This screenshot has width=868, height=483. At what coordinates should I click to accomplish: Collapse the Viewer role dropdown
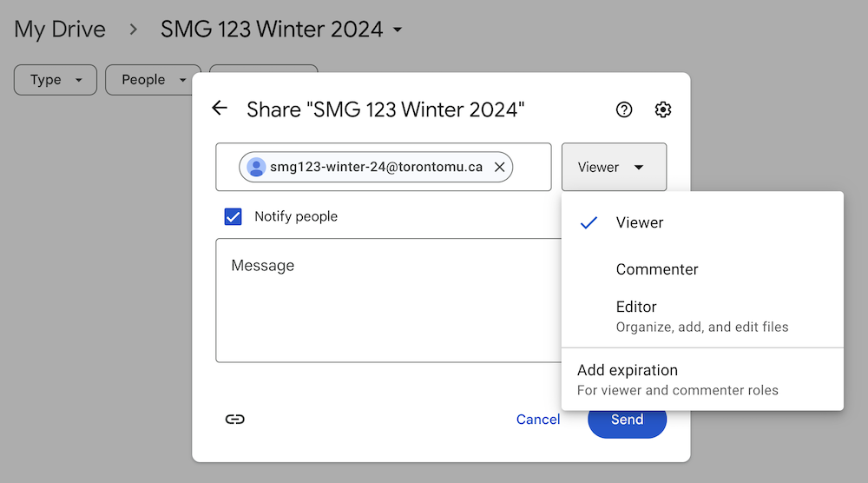pos(614,168)
